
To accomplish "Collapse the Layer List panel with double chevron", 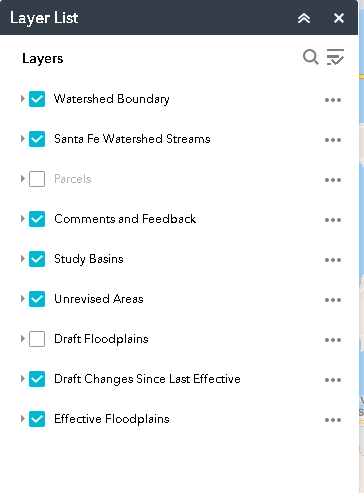I will pos(304,18).
